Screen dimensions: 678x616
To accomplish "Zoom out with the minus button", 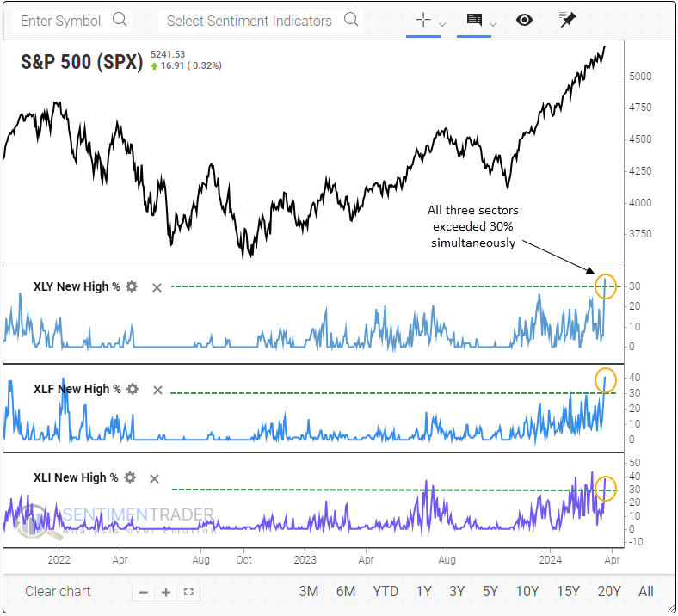I will coord(144,592).
